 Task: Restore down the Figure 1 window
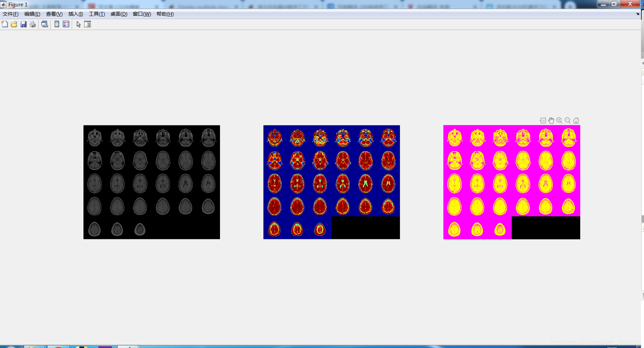614,4
